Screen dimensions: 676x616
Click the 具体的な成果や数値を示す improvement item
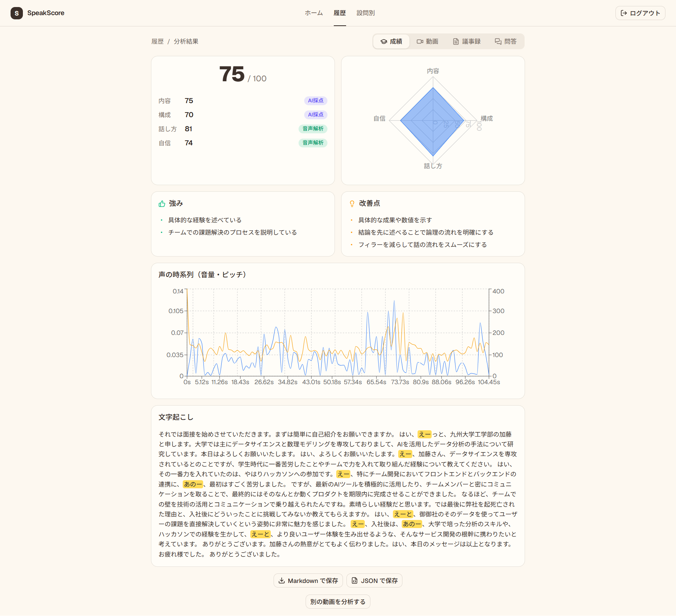coord(395,220)
